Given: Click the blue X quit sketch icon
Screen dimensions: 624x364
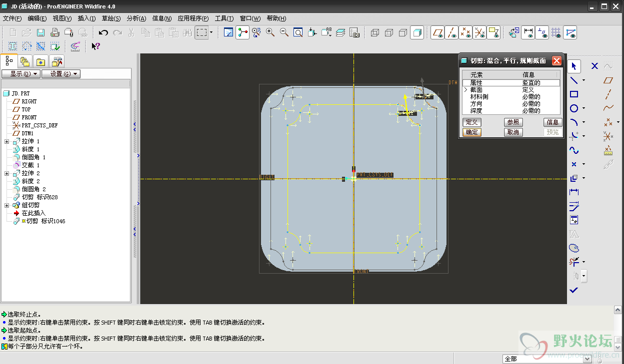Looking at the screenshot, I should [x=594, y=66].
